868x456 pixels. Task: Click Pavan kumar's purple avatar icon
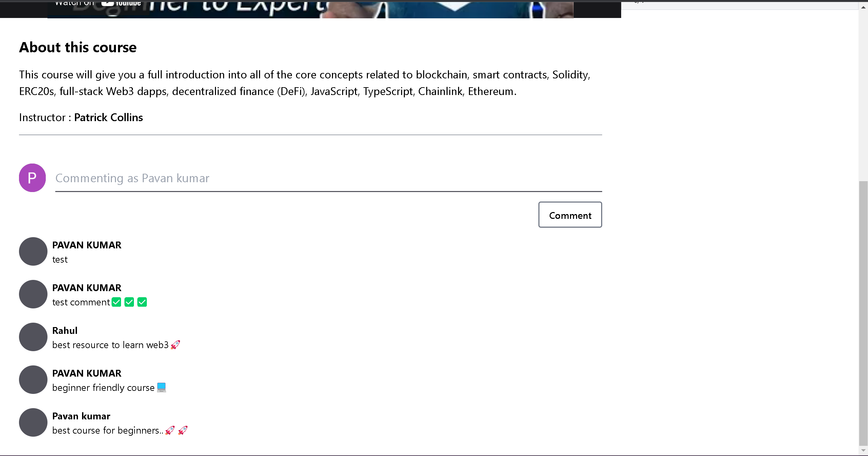32,177
